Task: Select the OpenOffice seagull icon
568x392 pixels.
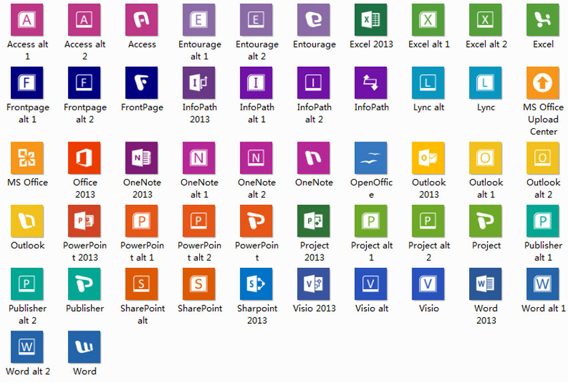Action: coord(371,158)
